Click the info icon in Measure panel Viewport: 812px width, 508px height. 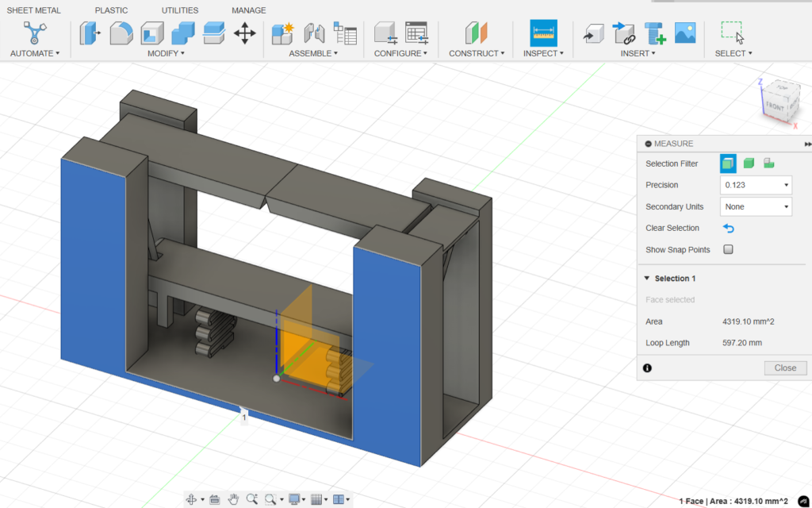[x=647, y=368]
